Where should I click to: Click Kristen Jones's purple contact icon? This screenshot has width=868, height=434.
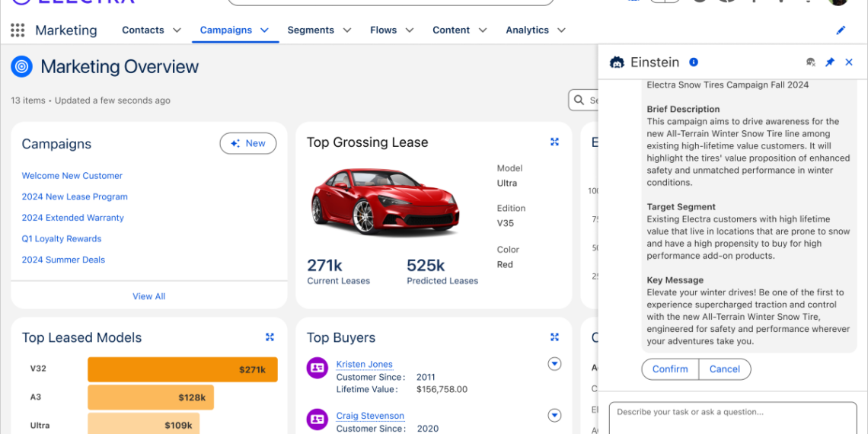(x=317, y=368)
